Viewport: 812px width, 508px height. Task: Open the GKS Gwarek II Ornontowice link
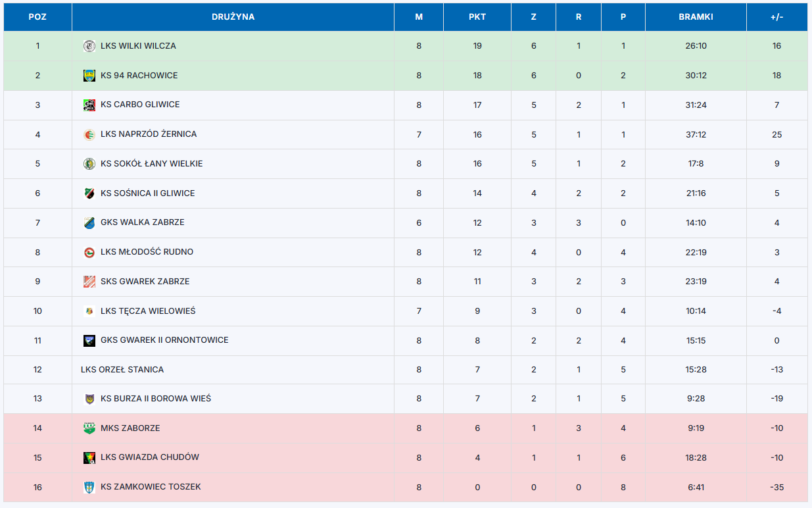point(164,340)
